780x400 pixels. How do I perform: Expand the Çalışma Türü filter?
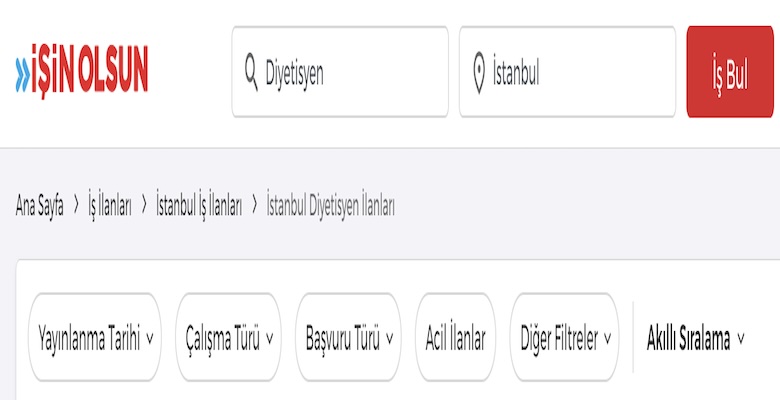pos(230,337)
